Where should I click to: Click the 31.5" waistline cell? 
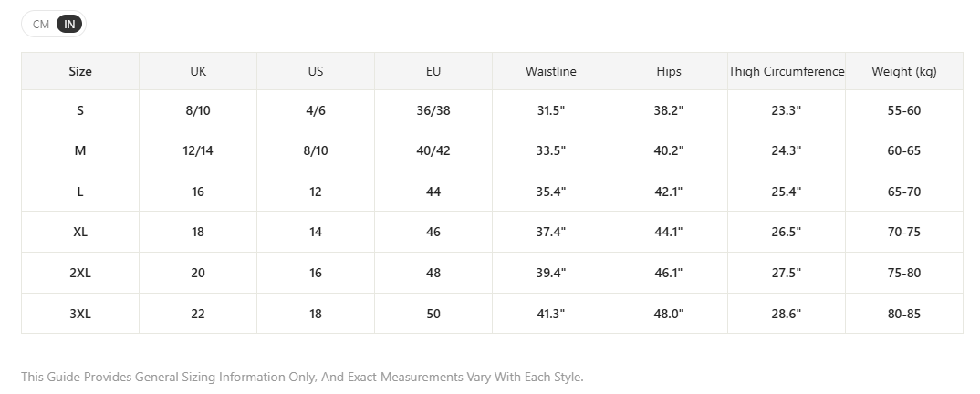point(550,110)
